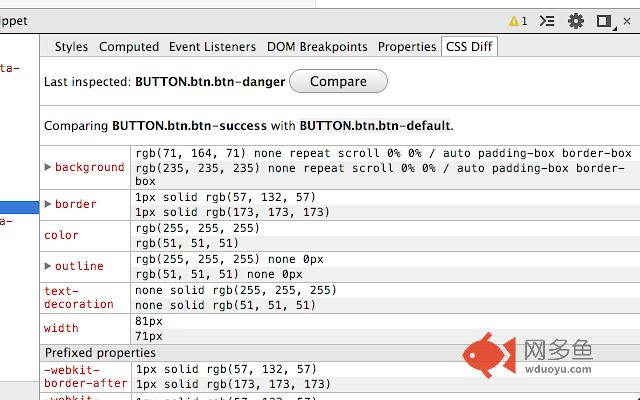The width and height of the screenshot is (640, 400).
Task: Change DevTools dock side icon
Action: (605, 22)
